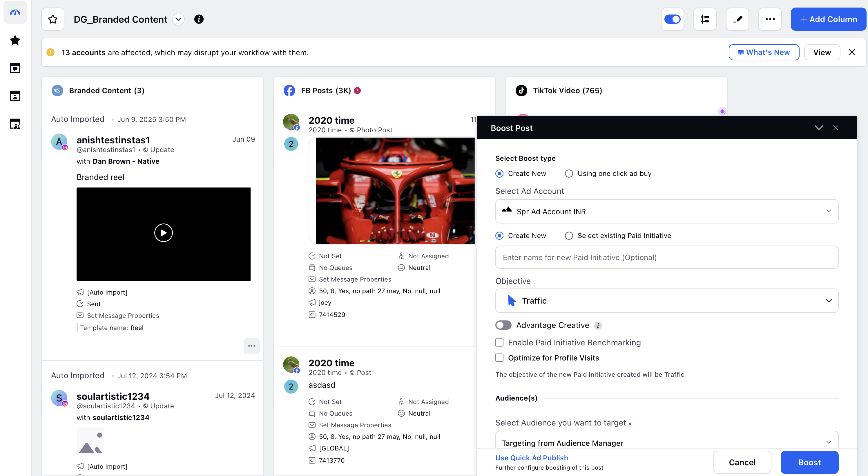Play the Branded reel video

164,232
